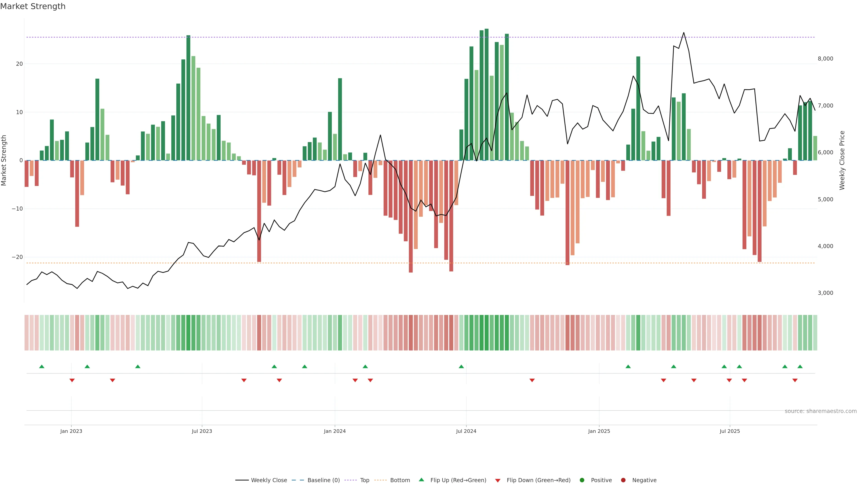Click the source: sharemaestro.com text

point(821,411)
